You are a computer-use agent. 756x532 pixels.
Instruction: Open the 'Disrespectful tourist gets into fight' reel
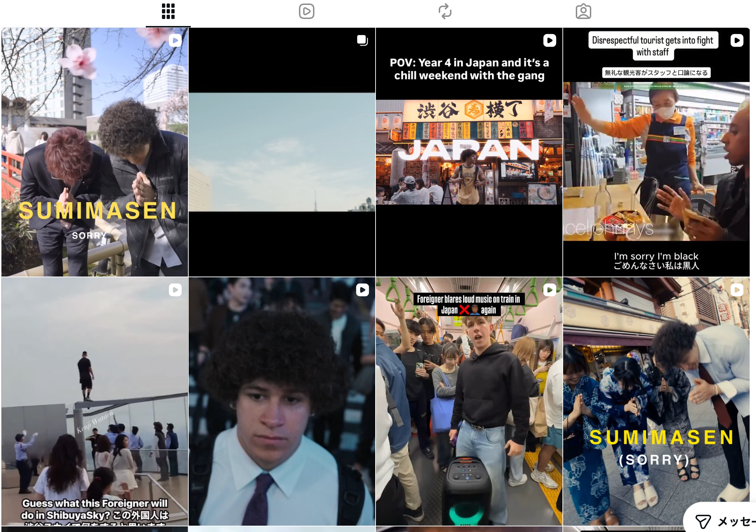point(656,152)
